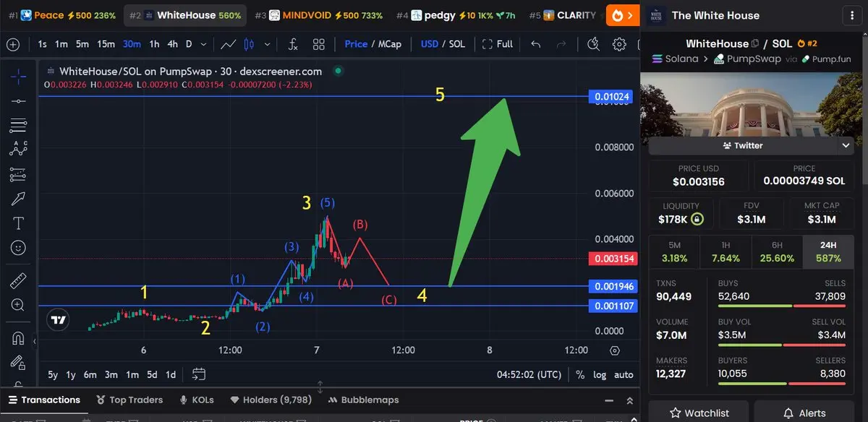Open the Top Traders tab
Screen dimensions: 868x422
129,400
